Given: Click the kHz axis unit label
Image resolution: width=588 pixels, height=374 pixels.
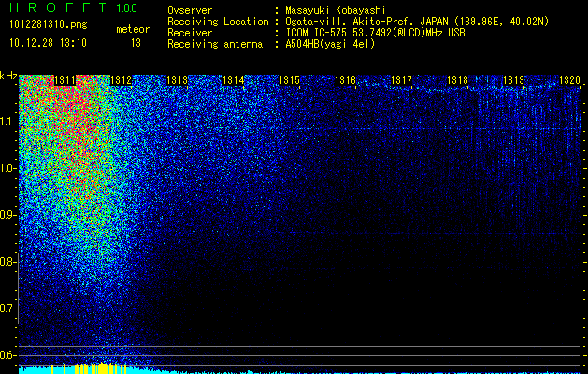Looking at the screenshot, I should click(8, 76).
